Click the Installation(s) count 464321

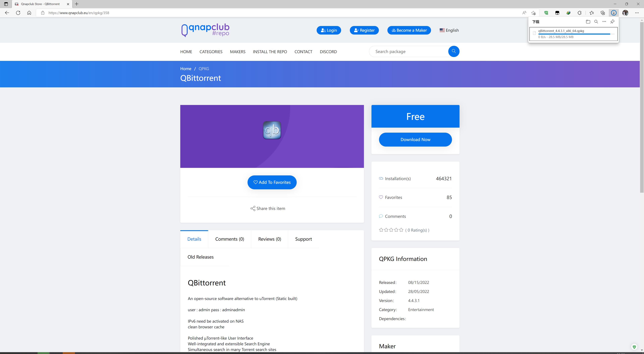click(444, 178)
